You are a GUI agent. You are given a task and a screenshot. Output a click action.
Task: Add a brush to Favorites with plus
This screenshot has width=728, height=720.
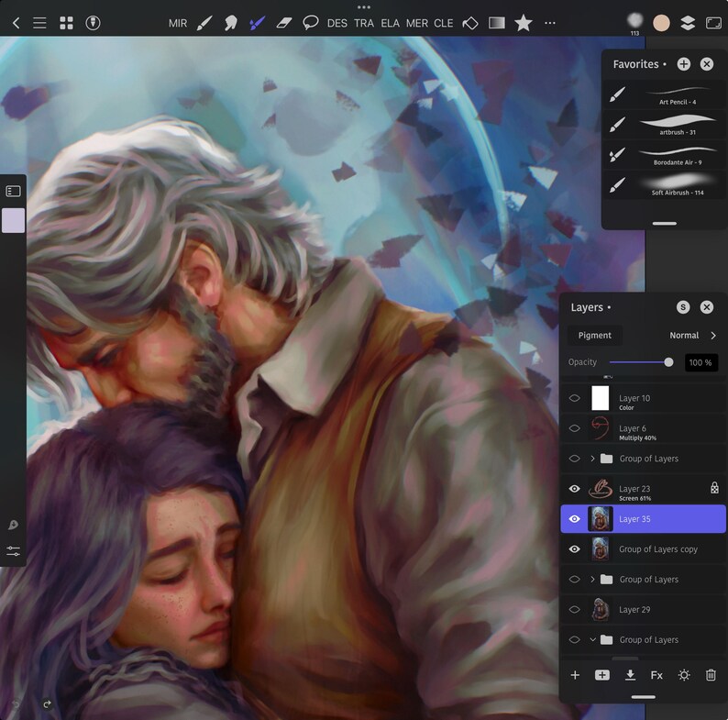(683, 64)
